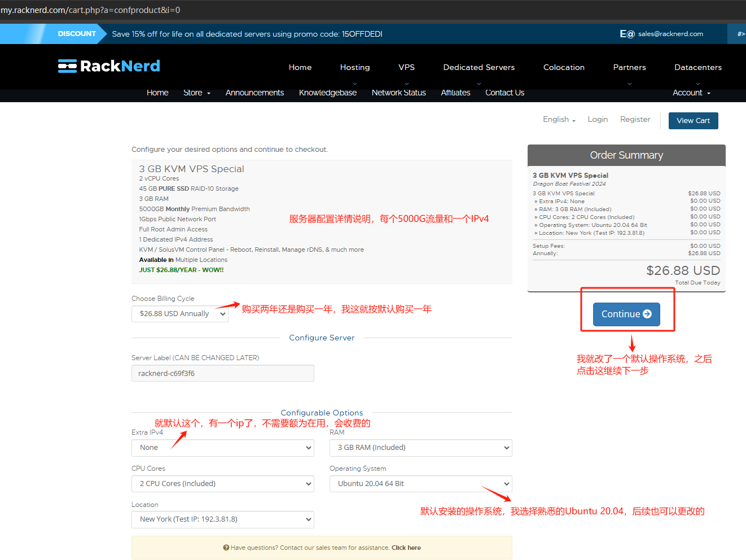Viewport: 746px width, 560px height.
Task: Expand the Account menu
Action: point(691,93)
